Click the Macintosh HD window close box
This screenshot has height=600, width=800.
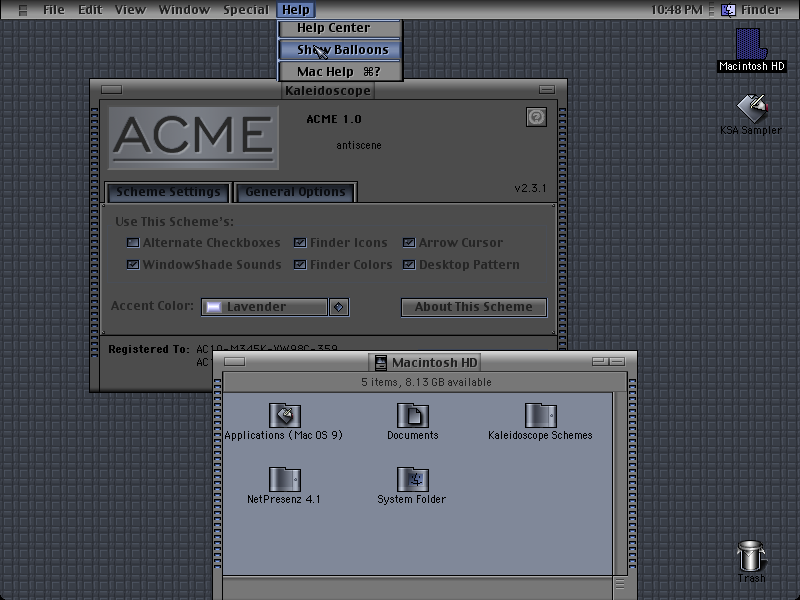click(x=235, y=361)
